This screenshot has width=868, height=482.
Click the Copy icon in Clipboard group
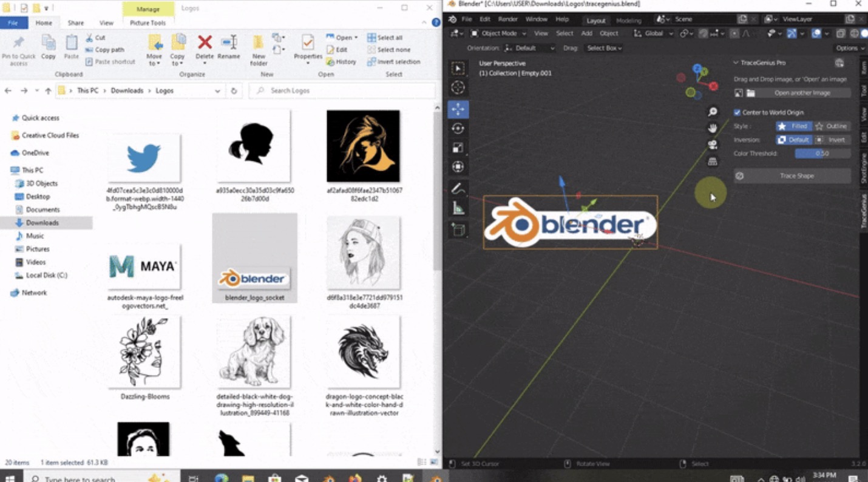tap(49, 42)
